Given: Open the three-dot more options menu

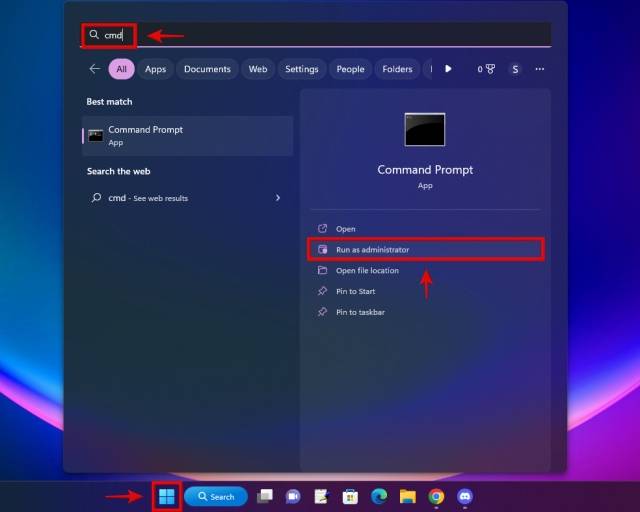Looking at the screenshot, I should (x=540, y=69).
